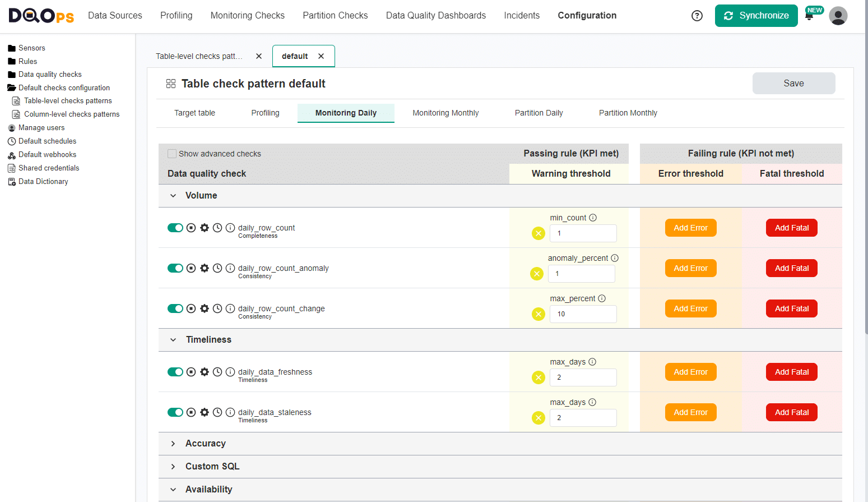Click the Synchronize button
Screen dimensions: 868x502
756,16
